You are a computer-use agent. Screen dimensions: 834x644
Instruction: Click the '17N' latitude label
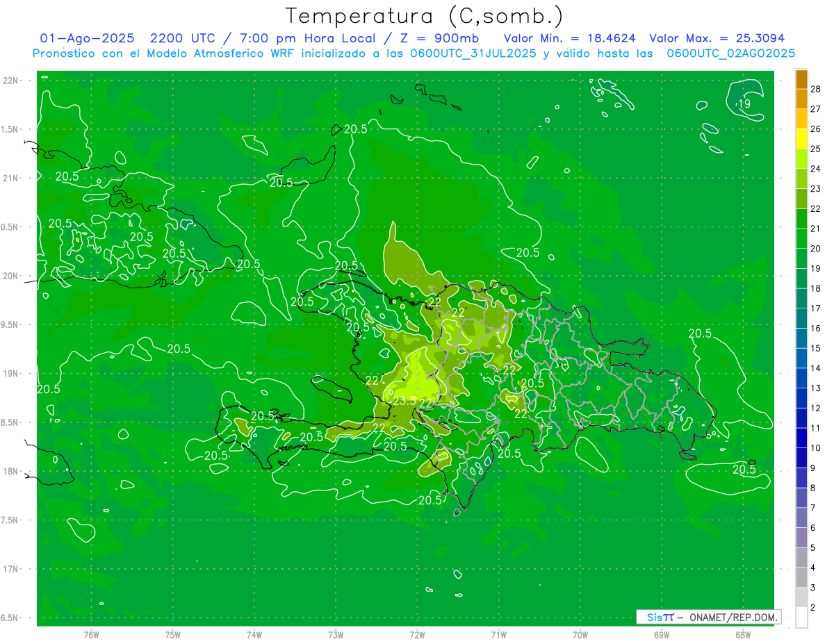click(10, 569)
